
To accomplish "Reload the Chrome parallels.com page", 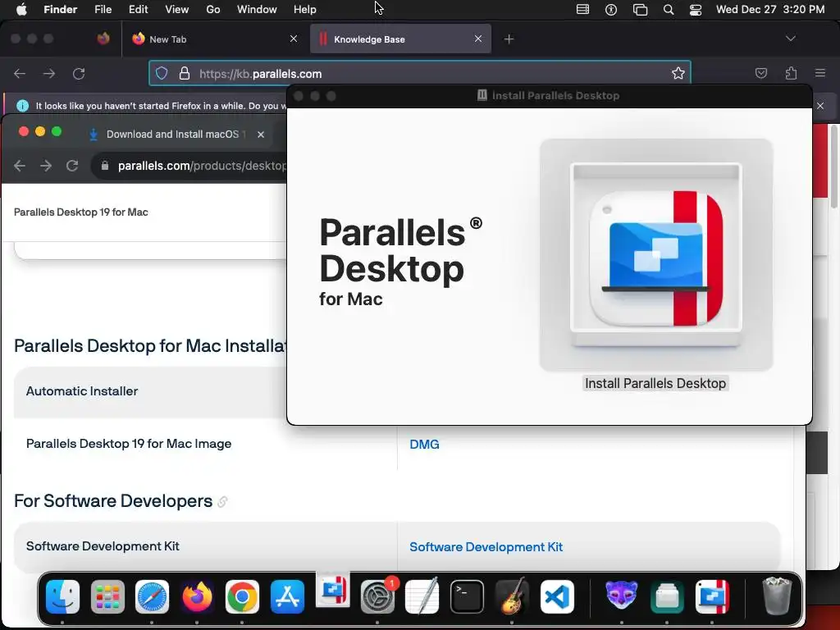I will tap(72, 166).
